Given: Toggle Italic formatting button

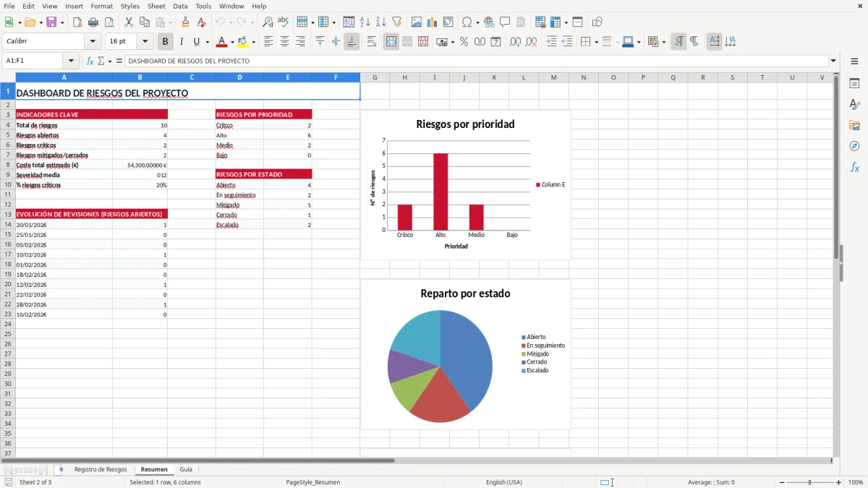Looking at the screenshot, I should click(x=181, y=42).
